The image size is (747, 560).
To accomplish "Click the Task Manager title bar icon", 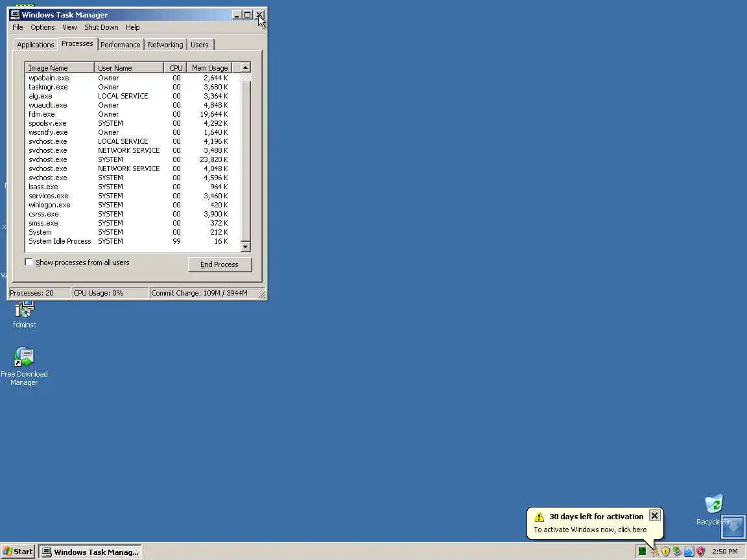I will coord(15,15).
